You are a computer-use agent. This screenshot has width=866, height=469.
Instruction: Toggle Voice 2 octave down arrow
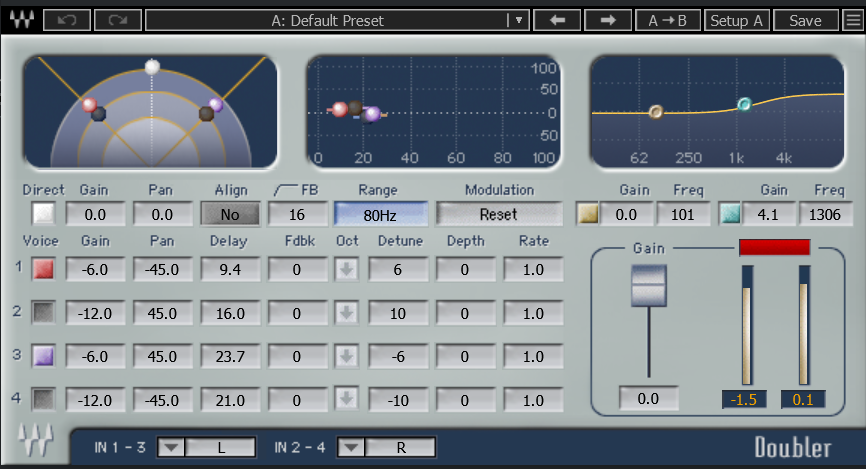pos(346,313)
